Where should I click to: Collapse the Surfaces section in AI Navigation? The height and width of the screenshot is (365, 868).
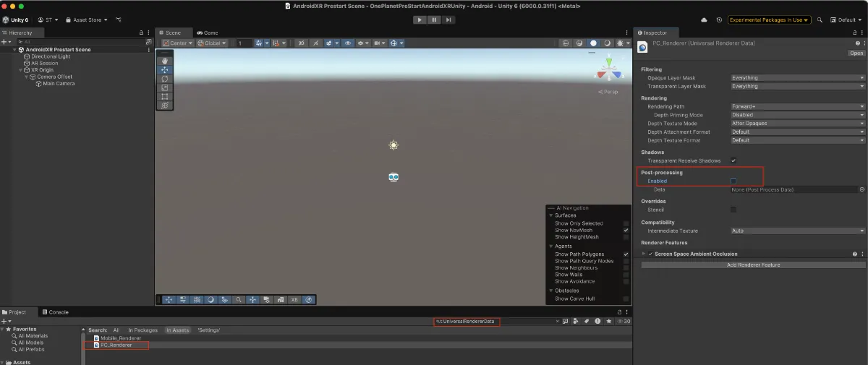click(x=550, y=215)
